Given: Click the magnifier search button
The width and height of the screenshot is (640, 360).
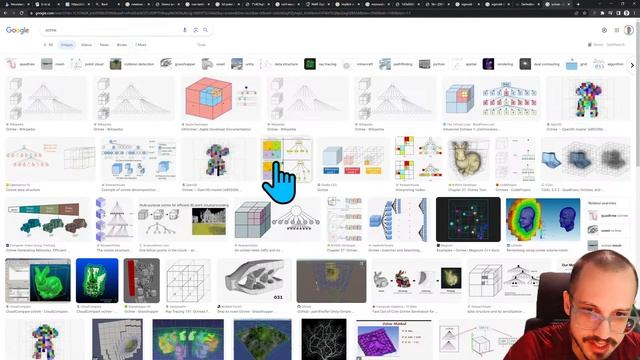Looking at the screenshot, I should pos(206,30).
